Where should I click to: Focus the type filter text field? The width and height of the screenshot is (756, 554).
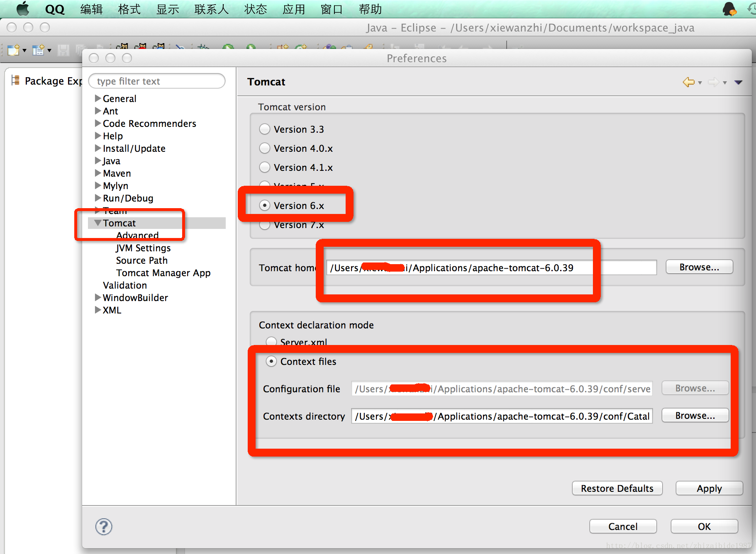coord(157,81)
